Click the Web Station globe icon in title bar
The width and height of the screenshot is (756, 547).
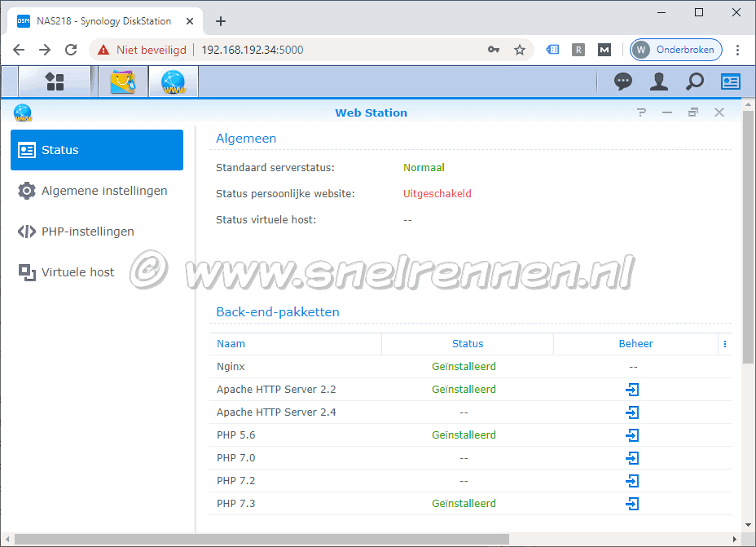(23, 112)
